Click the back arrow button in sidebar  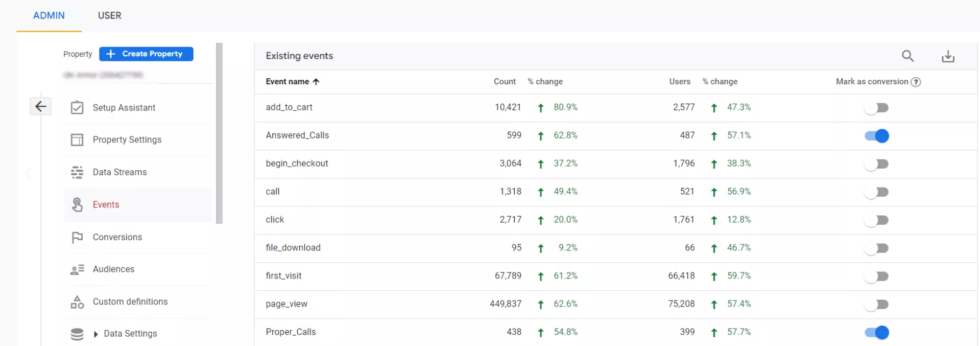pyautogui.click(x=40, y=106)
